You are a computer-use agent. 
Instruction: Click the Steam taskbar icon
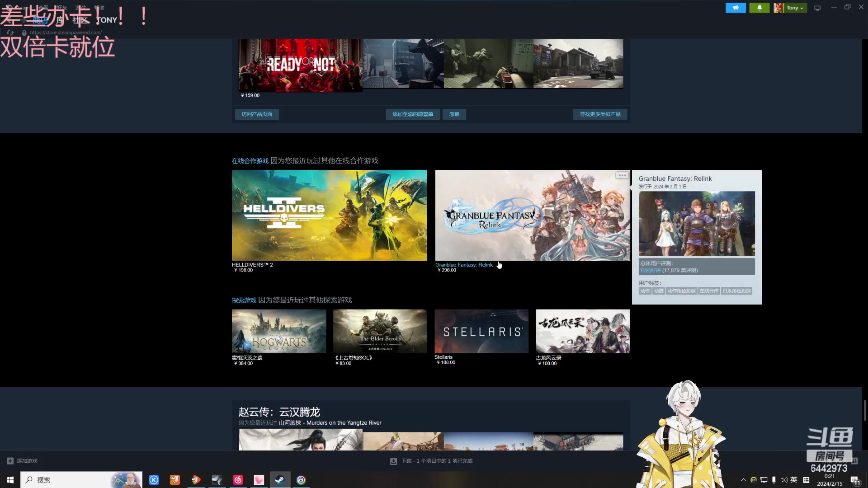[x=280, y=480]
